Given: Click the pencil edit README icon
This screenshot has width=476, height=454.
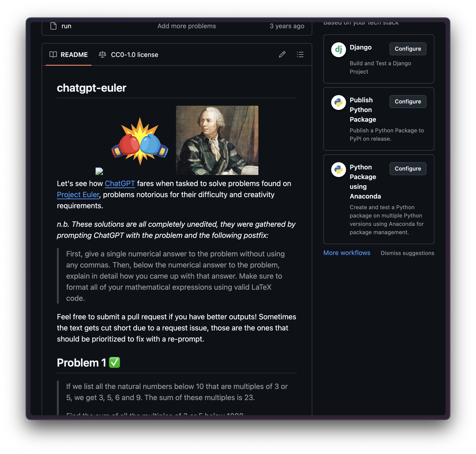Looking at the screenshot, I should [282, 54].
